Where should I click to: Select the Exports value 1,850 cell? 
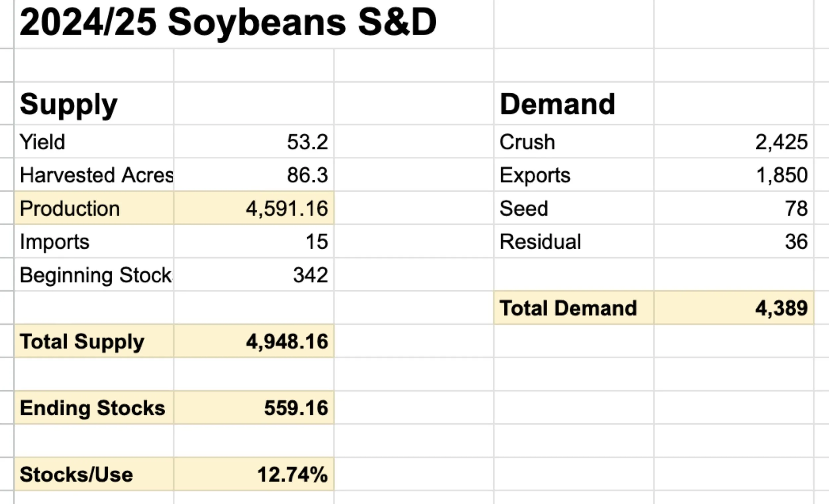click(x=734, y=175)
